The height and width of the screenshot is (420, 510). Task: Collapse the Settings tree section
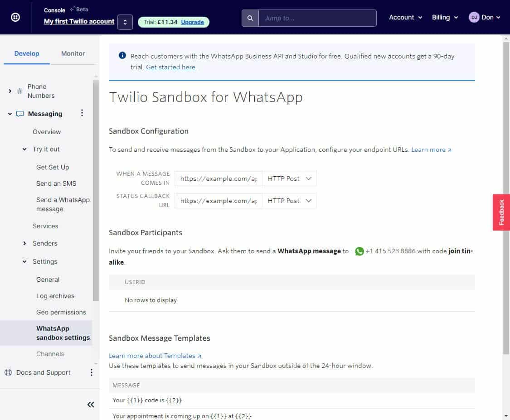point(24,261)
